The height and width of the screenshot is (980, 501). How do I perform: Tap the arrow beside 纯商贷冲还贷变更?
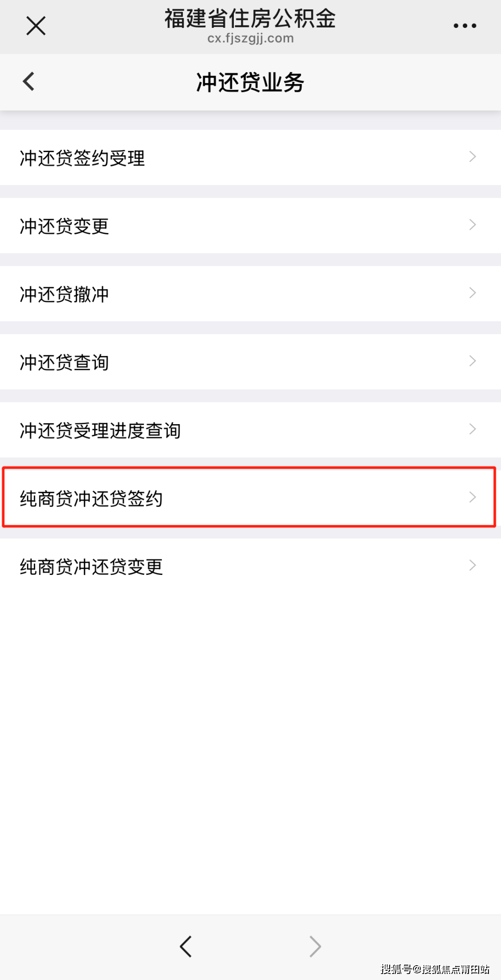tap(472, 565)
